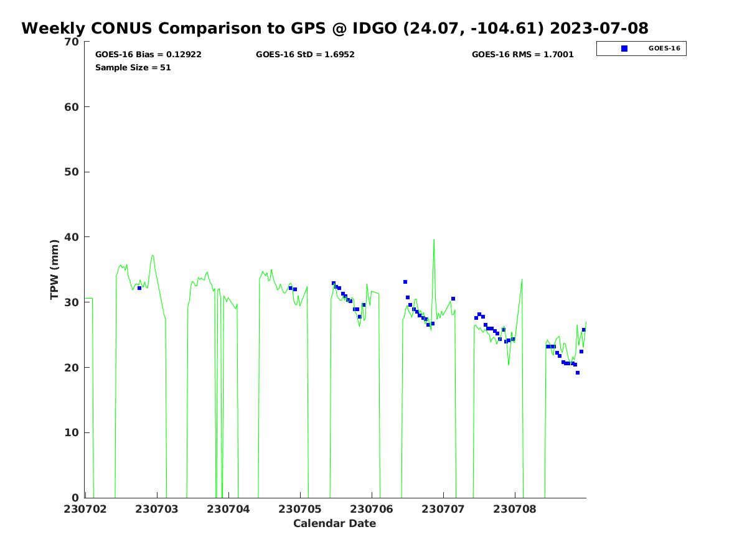Click the lowest blue data point near 19
The width and height of the screenshot is (747, 560).
pyautogui.click(x=578, y=373)
